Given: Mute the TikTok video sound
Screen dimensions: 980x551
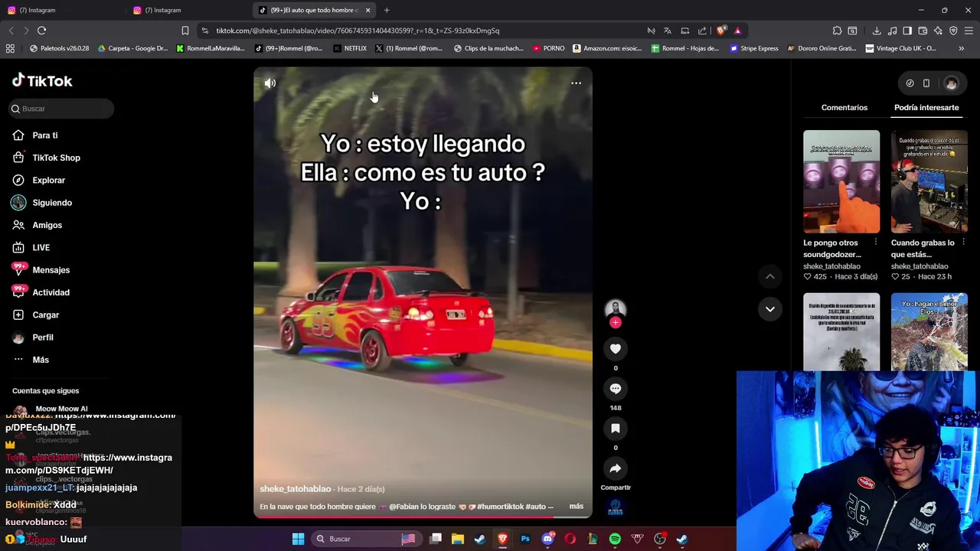Looking at the screenshot, I should click(270, 83).
